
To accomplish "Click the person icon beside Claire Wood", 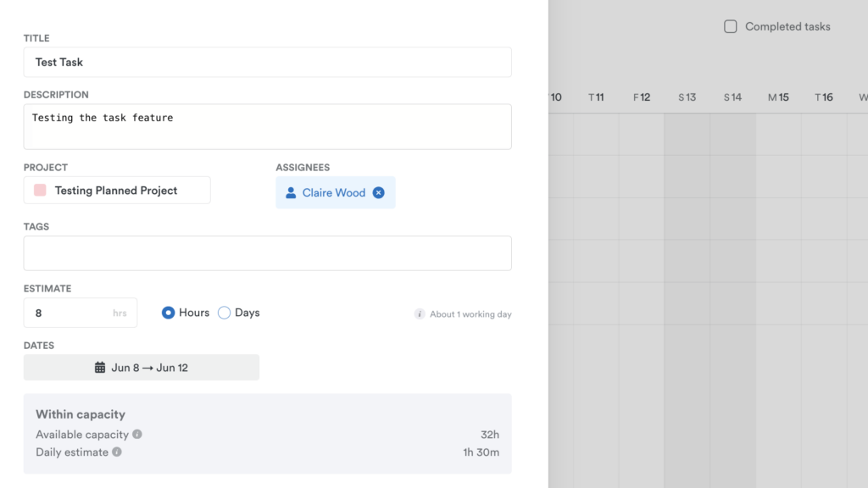I will coord(291,192).
